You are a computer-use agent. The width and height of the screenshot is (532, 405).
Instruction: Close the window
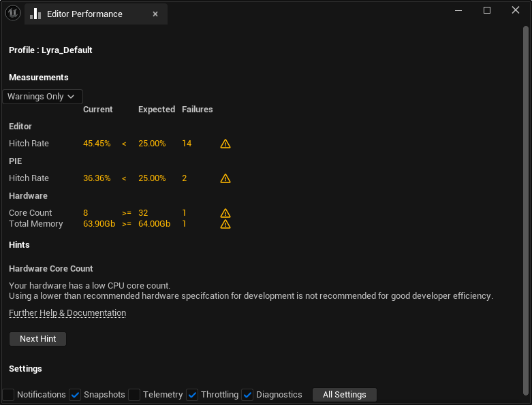pyautogui.click(x=516, y=10)
